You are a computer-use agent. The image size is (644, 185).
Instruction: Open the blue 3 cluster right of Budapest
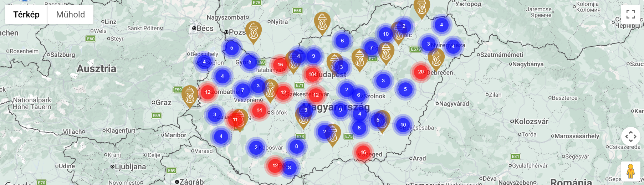(x=341, y=67)
